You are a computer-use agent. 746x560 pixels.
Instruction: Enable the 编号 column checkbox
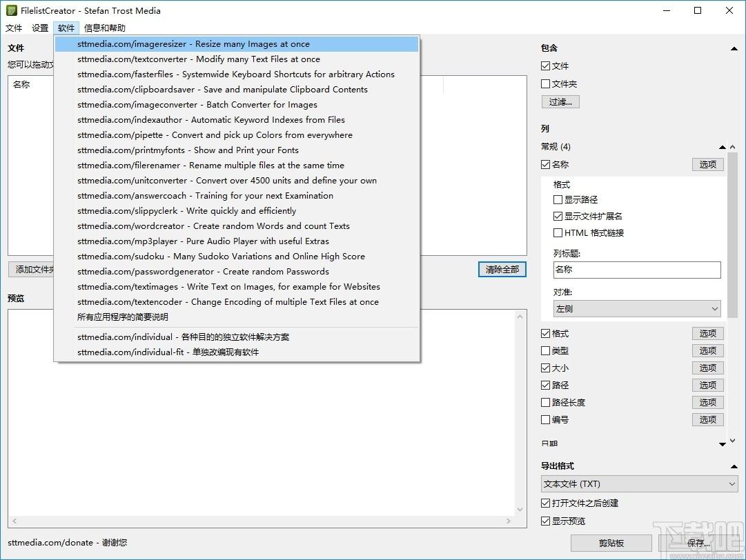[546, 420]
